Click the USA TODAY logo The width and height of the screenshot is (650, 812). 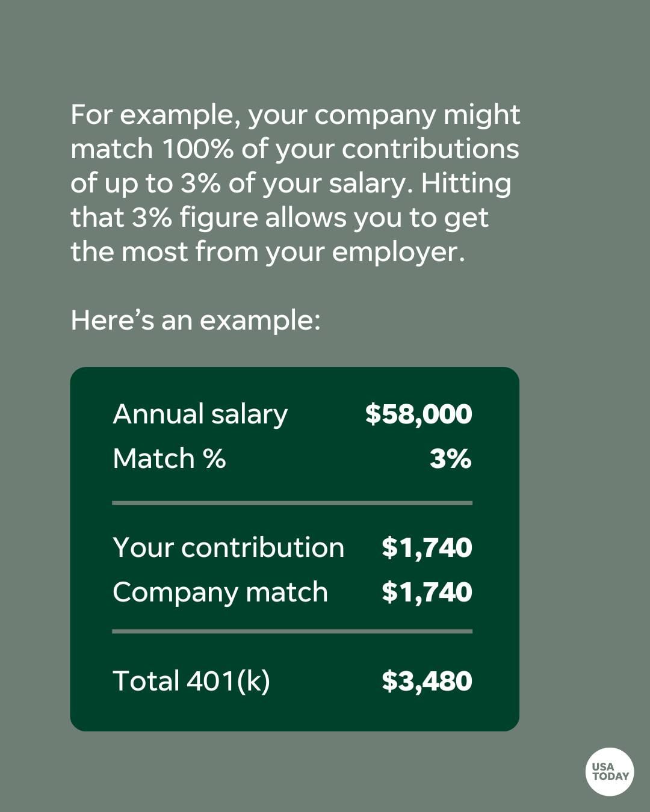610,771
